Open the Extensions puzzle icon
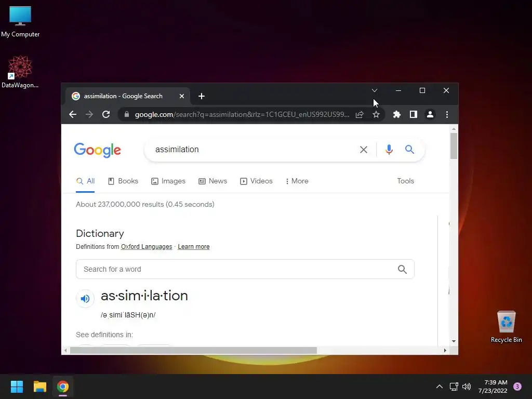Screen dimensions: 532x399 coord(396,114)
